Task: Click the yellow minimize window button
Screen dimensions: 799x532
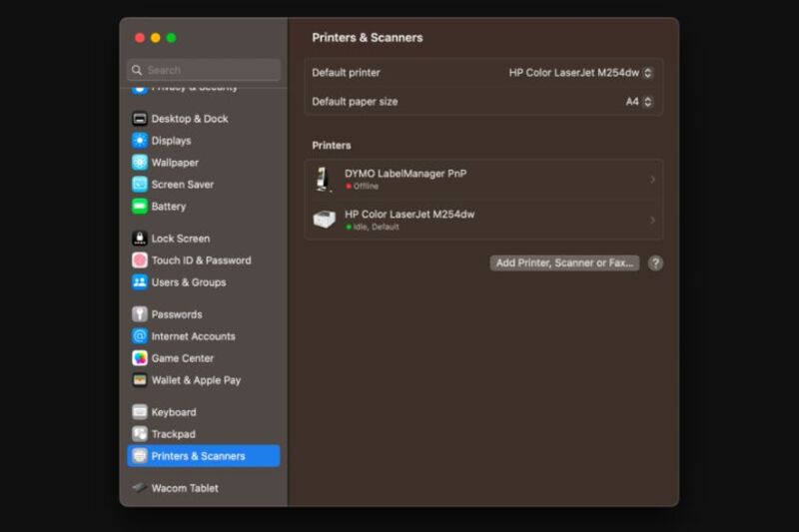Action: coord(156,38)
